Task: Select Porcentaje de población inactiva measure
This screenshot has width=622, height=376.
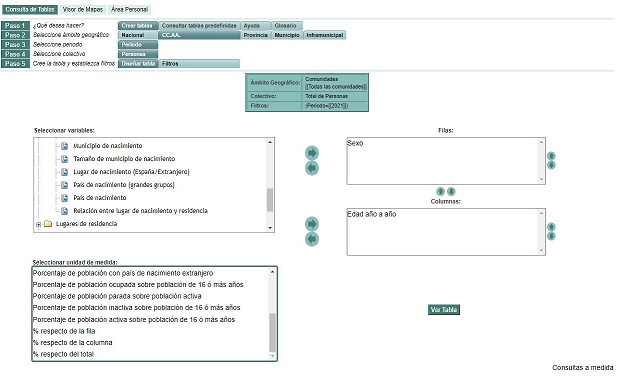Action: tap(136, 308)
